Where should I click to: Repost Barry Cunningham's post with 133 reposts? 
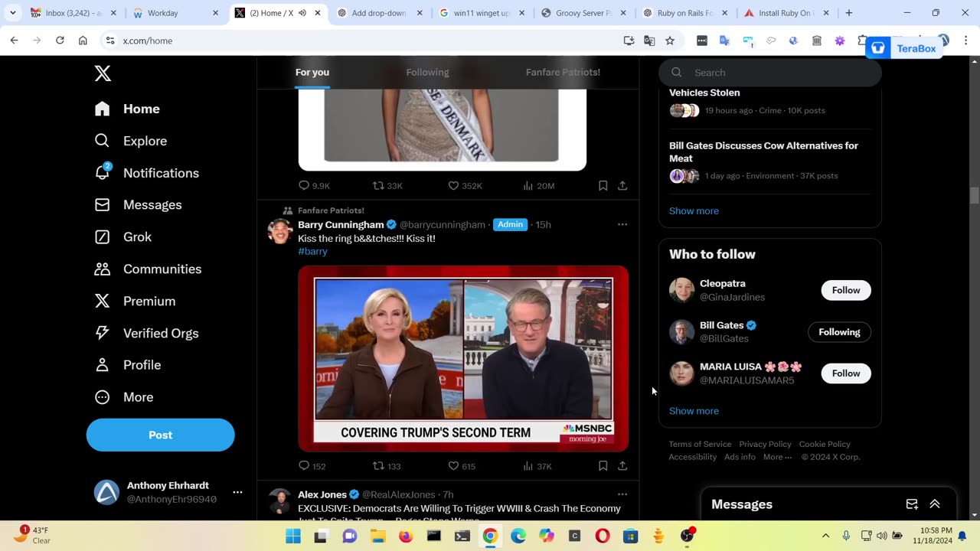(387, 466)
